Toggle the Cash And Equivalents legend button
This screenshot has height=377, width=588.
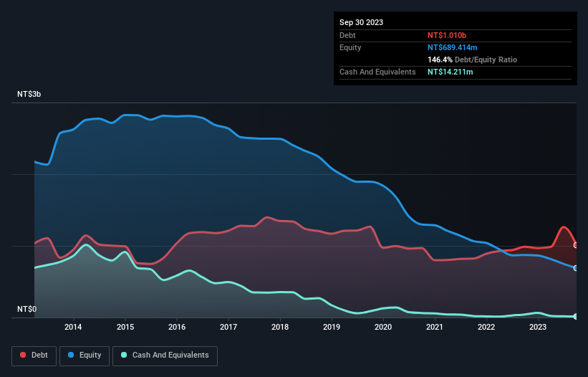(165, 355)
